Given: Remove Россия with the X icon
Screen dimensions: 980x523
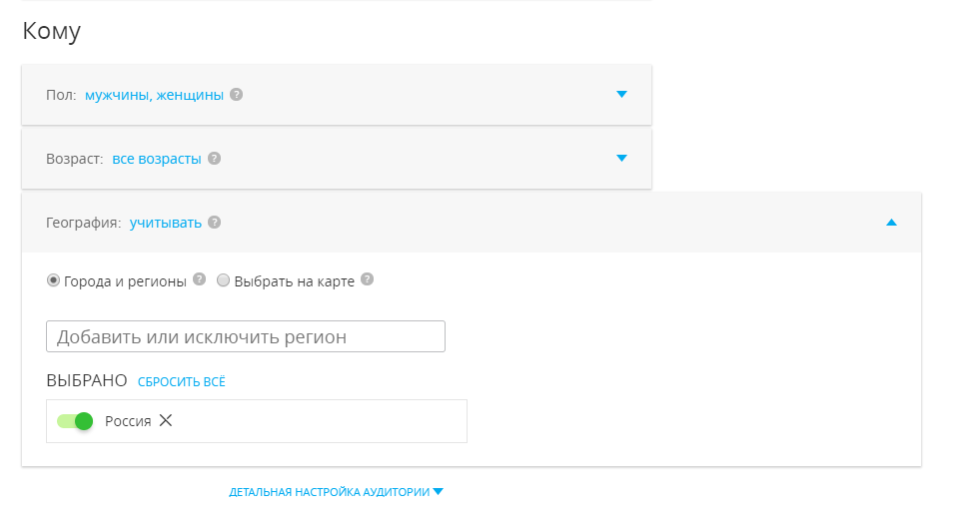Looking at the screenshot, I should [166, 420].
